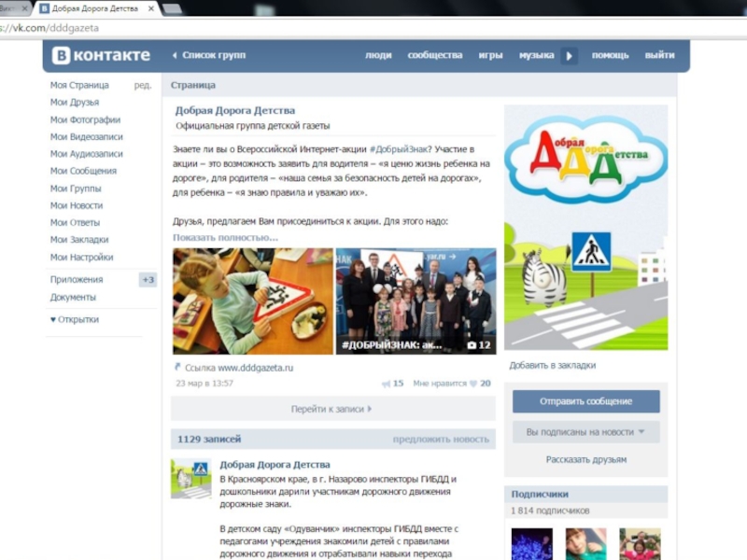Click the Отправить сообщение button
The image size is (747, 560).
click(585, 401)
